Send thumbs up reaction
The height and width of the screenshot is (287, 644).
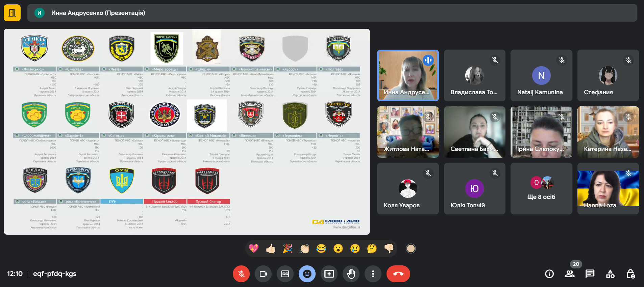tap(271, 249)
